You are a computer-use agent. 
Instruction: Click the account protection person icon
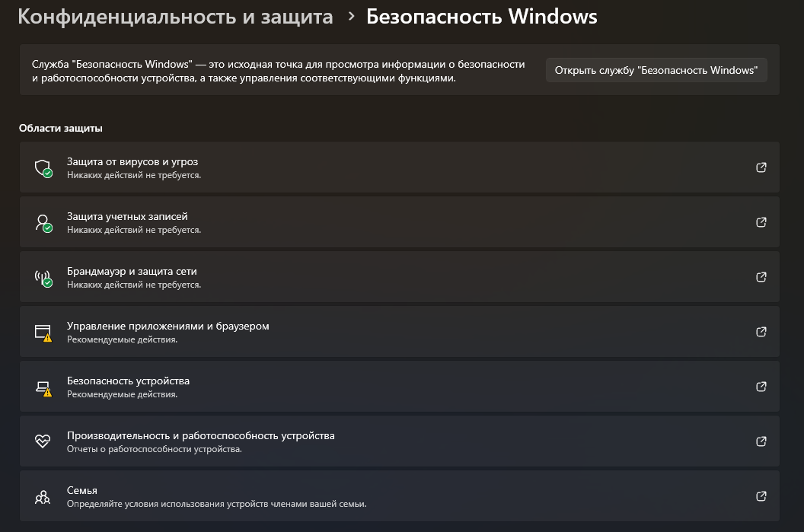coord(43,223)
